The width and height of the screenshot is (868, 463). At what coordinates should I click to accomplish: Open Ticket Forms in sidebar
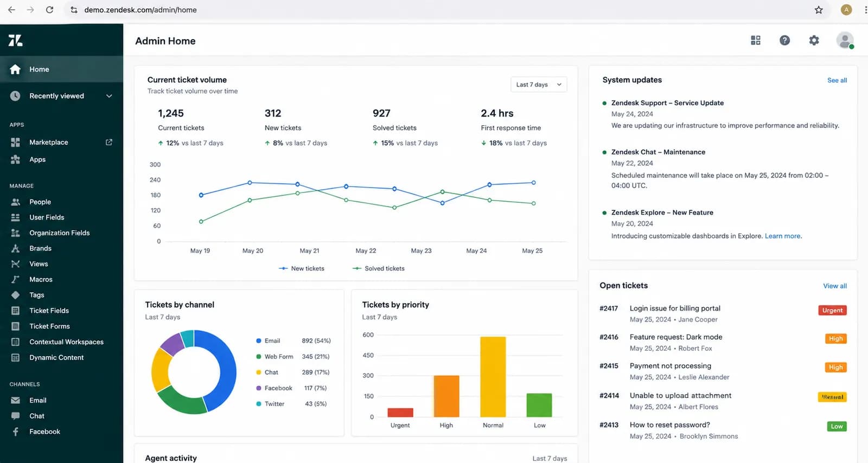pos(49,326)
